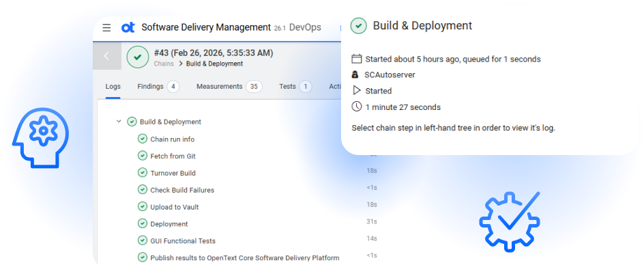This screenshot has height=276, width=644.
Task: Open Build & Deployment breadcrumb link
Action: [x=214, y=64]
